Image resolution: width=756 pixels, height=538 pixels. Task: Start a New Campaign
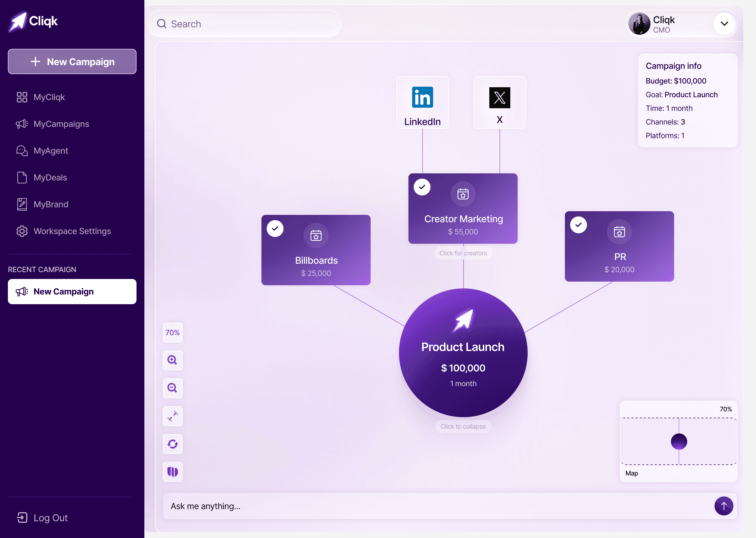pyautogui.click(x=72, y=61)
